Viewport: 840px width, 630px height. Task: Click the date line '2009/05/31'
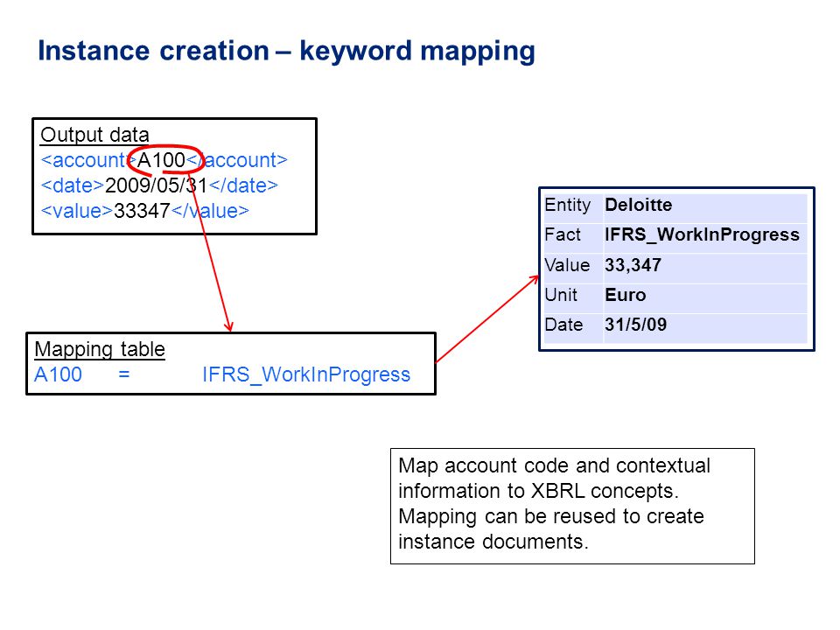[x=159, y=185]
